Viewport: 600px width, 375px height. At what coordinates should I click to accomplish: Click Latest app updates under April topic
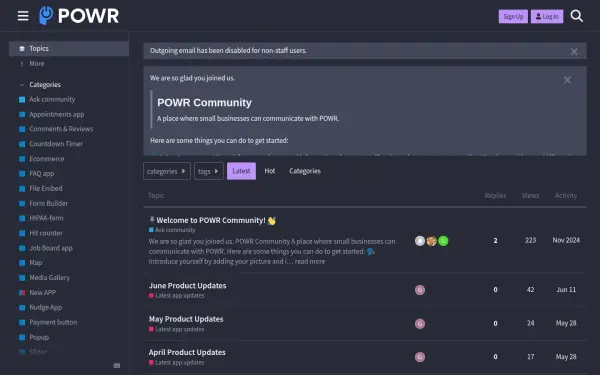tap(176, 363)
